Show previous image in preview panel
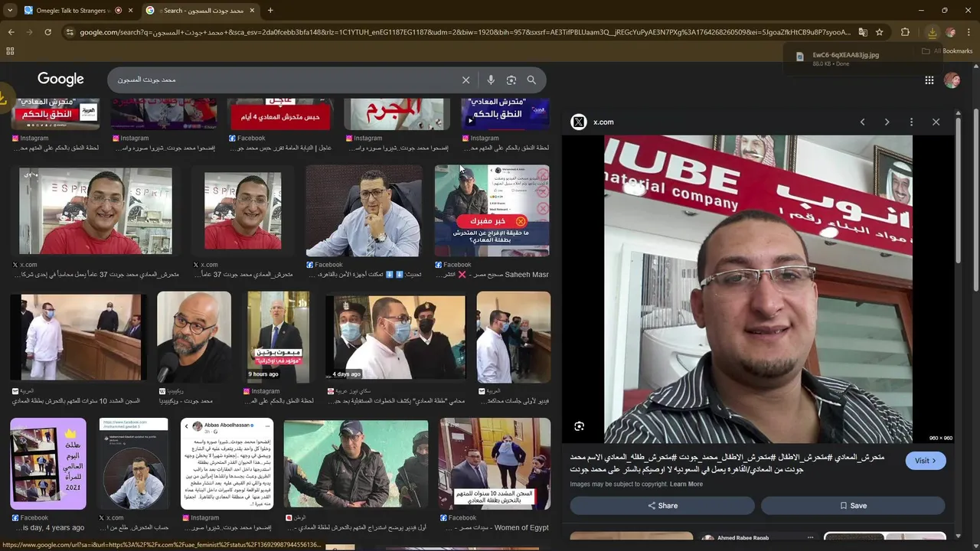980x551 pixels. tap(862, 122)
